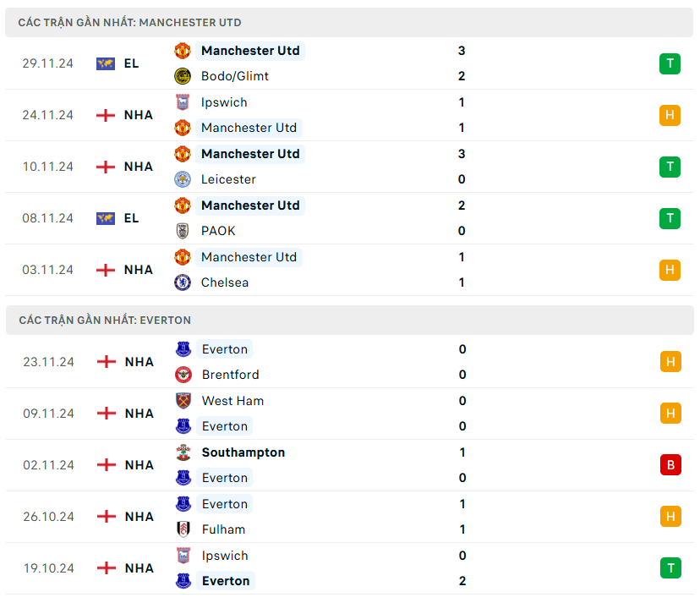The width and height of the screenshot is (700, 603).
Task: Click the West Ham club crest icon
Action: tap(183, 401)
